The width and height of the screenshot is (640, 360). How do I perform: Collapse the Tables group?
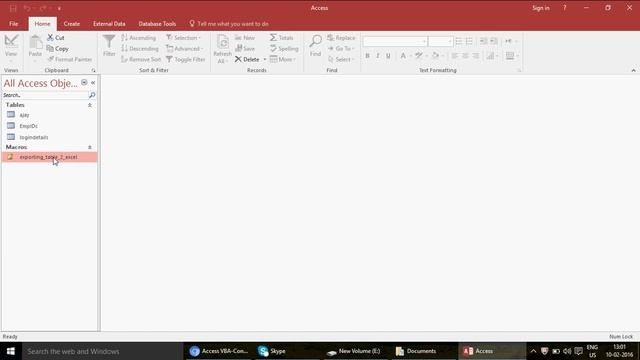(90, 105)
